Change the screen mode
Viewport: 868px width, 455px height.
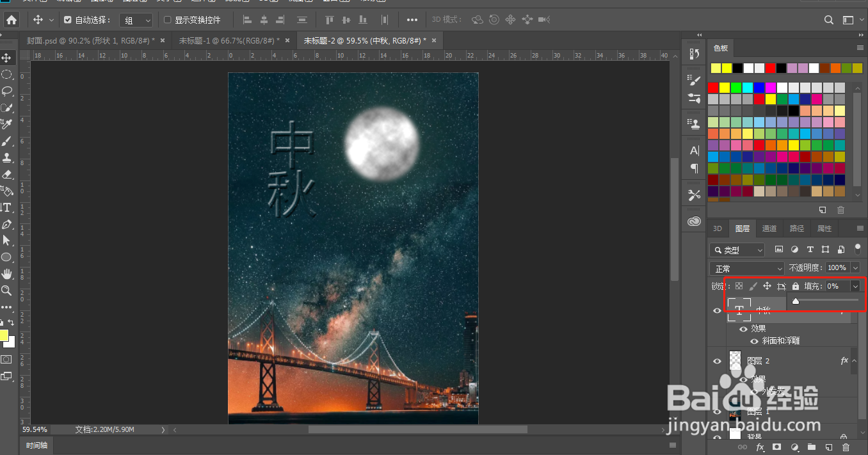(x=7, y=376)
